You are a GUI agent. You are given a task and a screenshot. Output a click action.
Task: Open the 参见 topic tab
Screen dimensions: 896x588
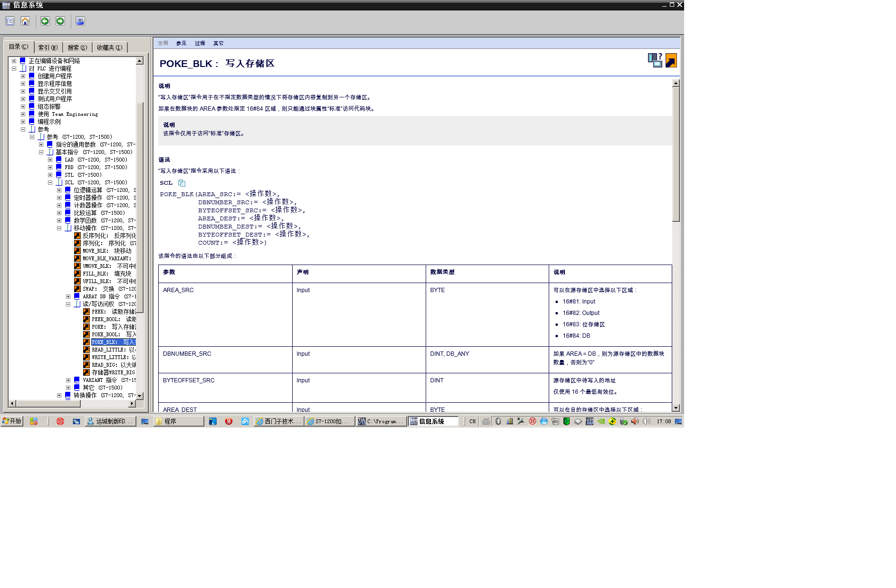point(181,43)
